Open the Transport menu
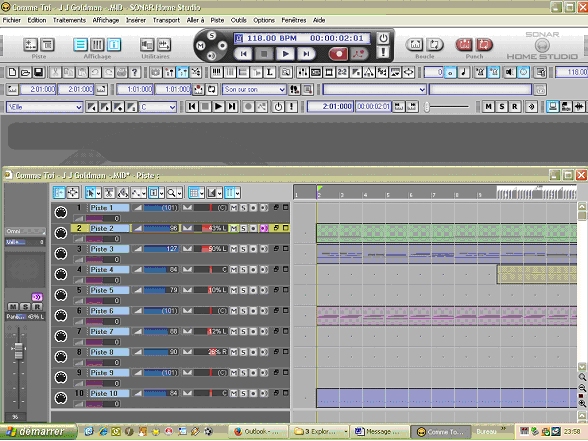588x441 pixels. pyautogui.click(x=166, y=20)
